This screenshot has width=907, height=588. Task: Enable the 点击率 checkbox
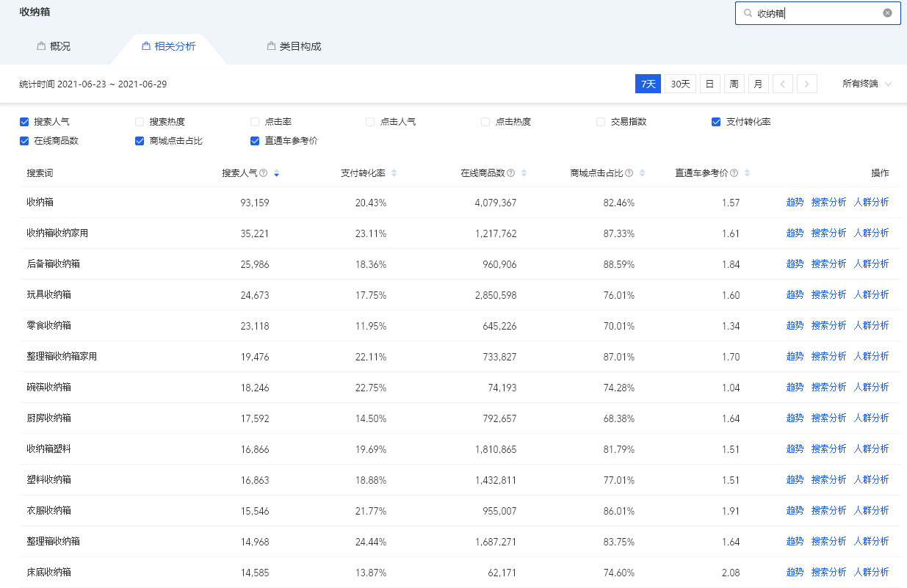255,122
